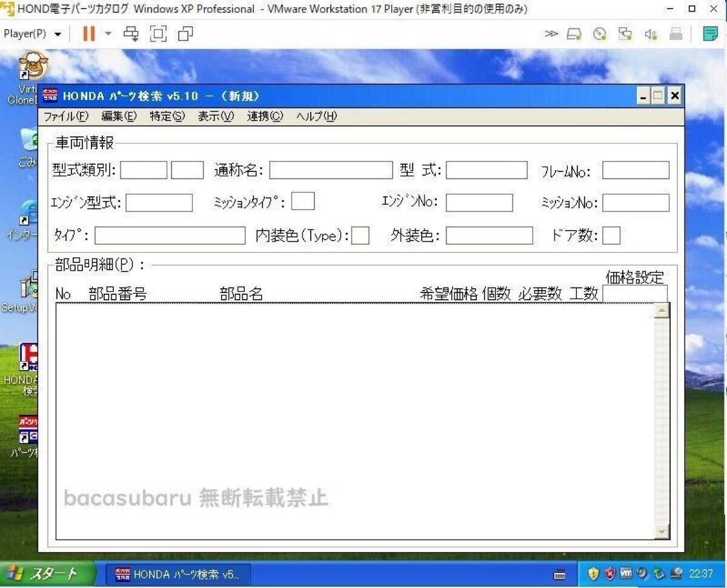The width and height of the screenshot is (727, 588).
Task: Click the 内装色(Type) small input box
Action: (x=360, y=236)
